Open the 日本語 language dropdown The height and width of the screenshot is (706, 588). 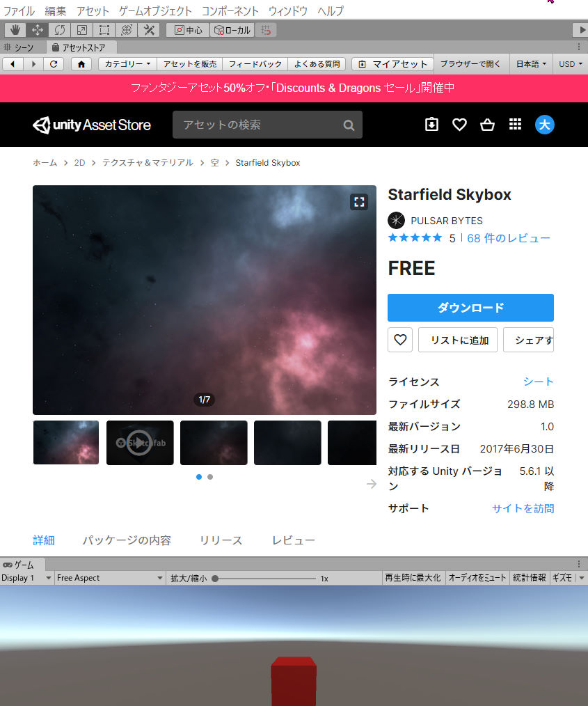[x=531, y=64]
